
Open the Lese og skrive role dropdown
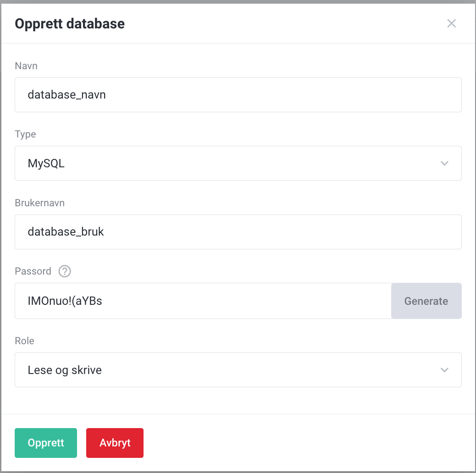pyautogui.click(x=229, y=370)
